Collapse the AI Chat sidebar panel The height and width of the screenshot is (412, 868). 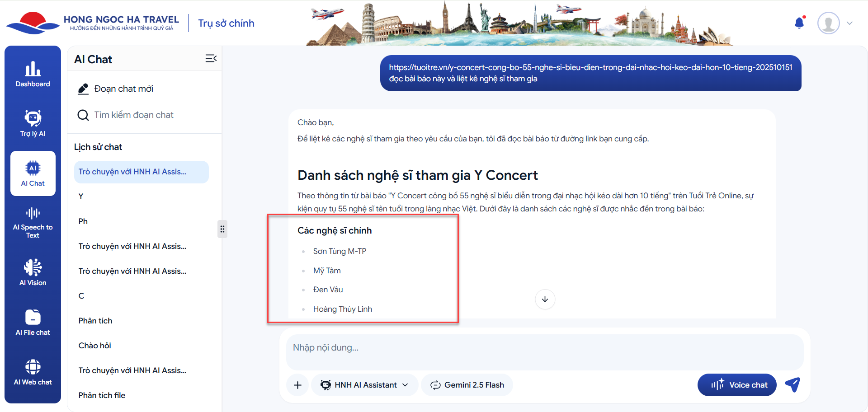[211, 59]
